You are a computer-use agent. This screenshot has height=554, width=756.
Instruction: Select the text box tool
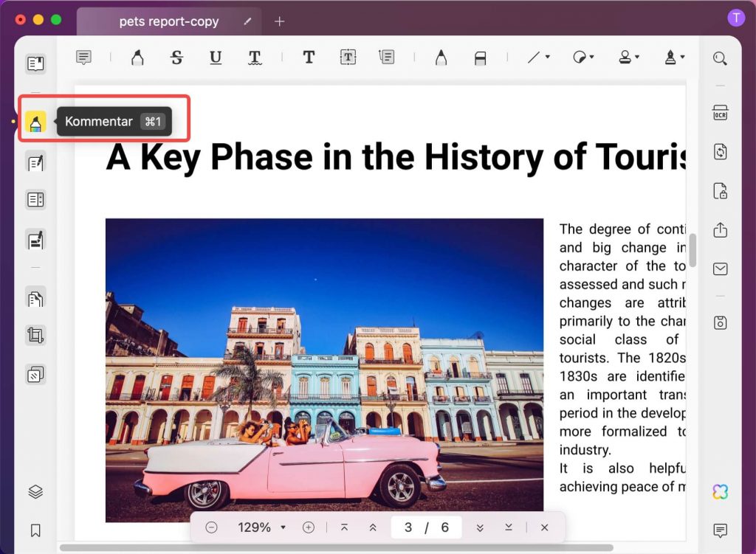348,58
